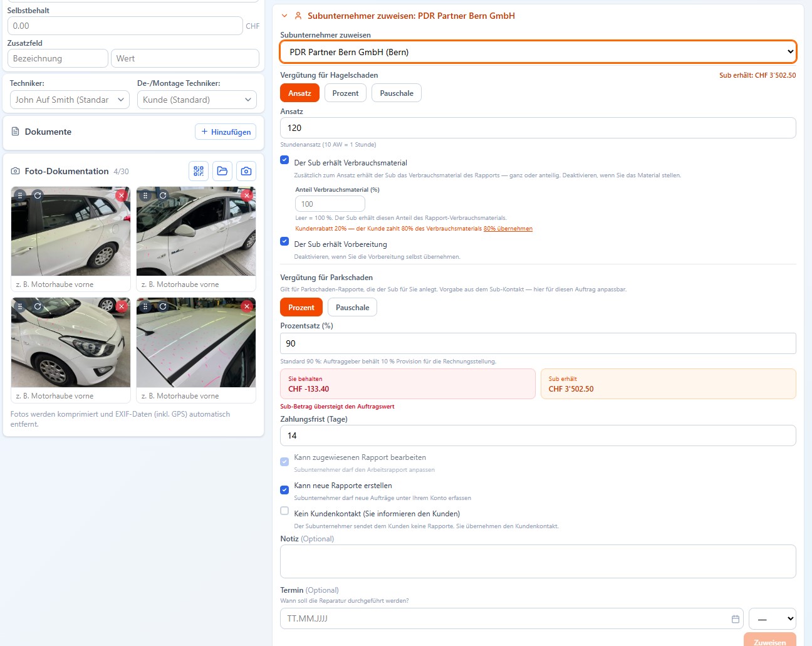Uncheck 'Der Sub erhält Verbrauchsmaterial'
The height and width of the screenshot is (646, 812).
(x=284, y=160)
